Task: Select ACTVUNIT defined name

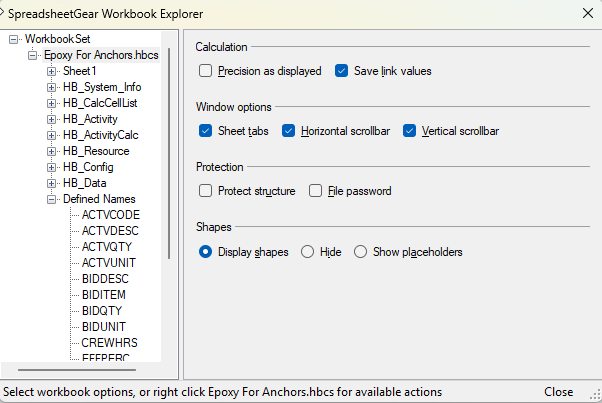Action: tap(109, 263)
